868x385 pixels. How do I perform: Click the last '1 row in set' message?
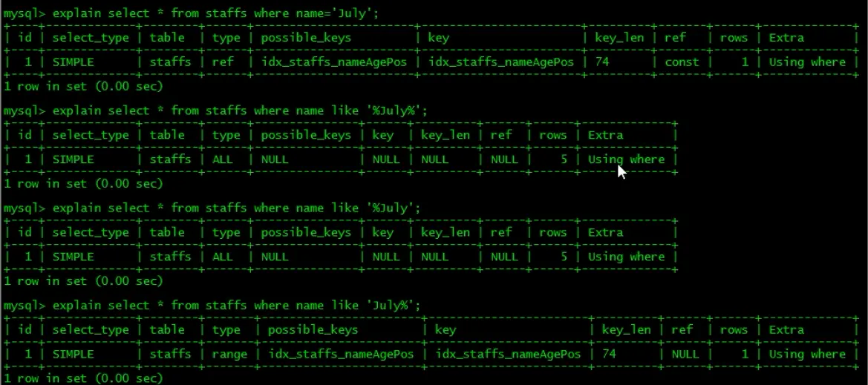pos(83,378)
